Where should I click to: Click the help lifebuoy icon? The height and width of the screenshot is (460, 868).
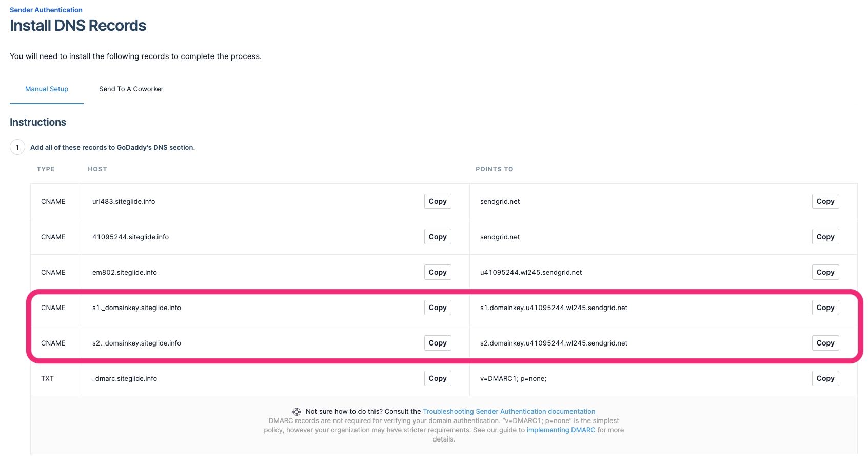point(297,412)
